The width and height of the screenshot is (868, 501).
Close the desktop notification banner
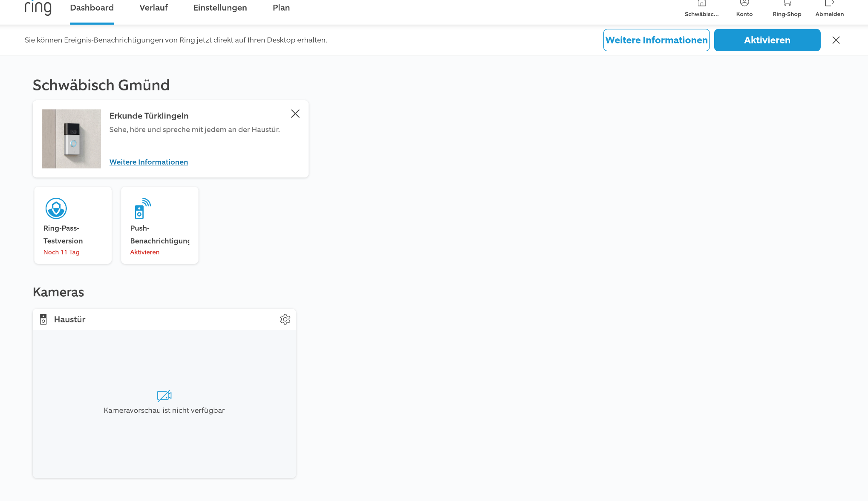[836, 40]
